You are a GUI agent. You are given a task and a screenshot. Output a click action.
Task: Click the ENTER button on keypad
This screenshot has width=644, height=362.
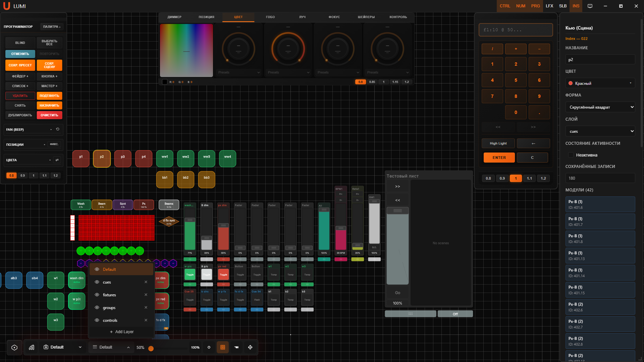pyautogui.click(x=499, y=158)
